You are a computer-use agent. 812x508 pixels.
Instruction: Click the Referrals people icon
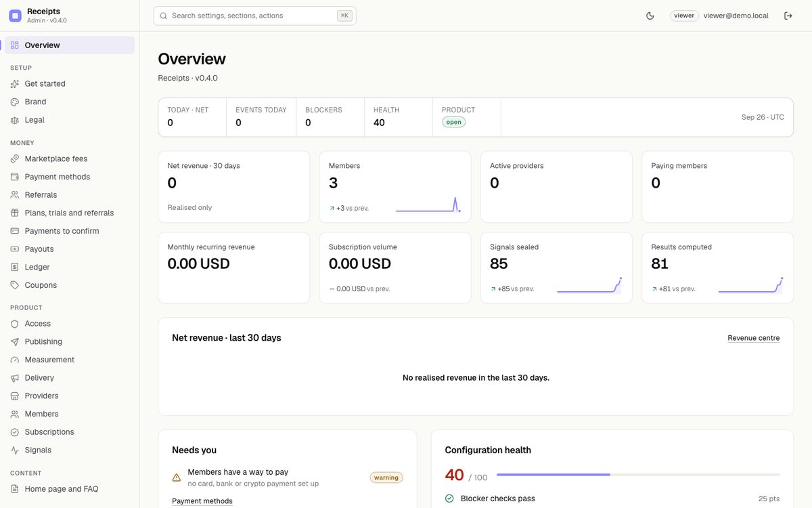point(15,195)
